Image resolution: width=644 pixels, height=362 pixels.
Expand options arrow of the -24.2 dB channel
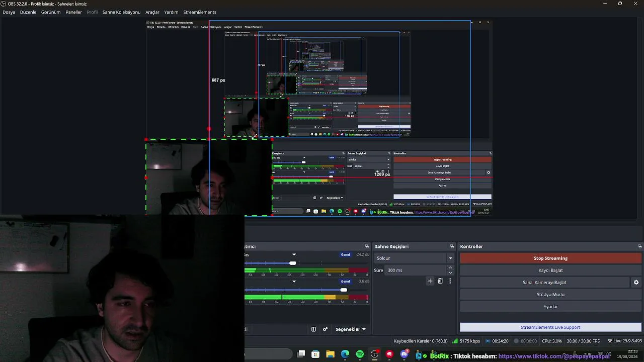294,254
